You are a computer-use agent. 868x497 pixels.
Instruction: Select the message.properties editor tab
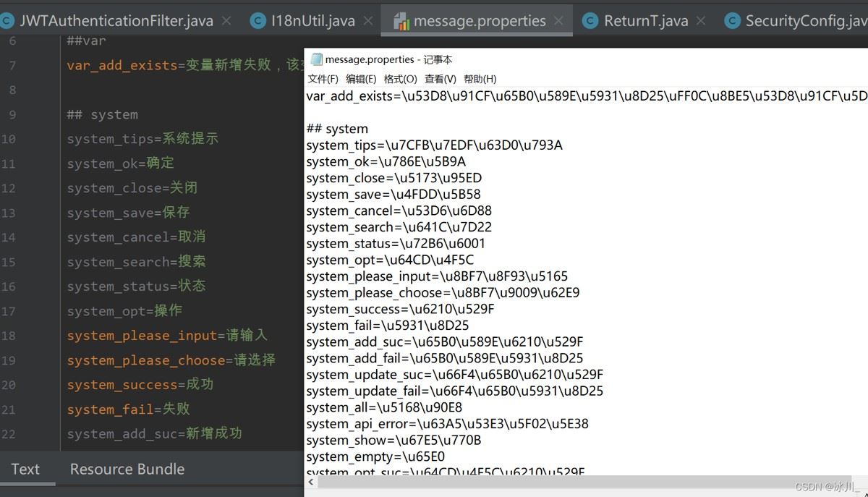click(479, 21)
